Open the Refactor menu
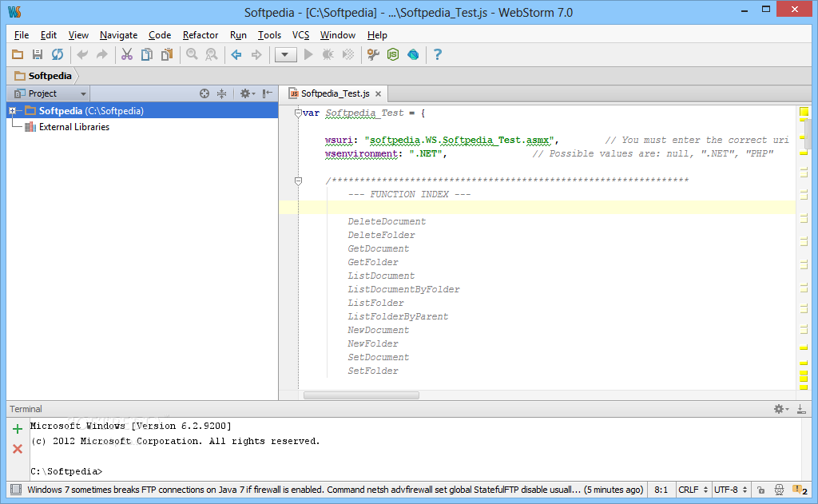The height and width of the screenshot is (504, 818). tap(201, 35)
